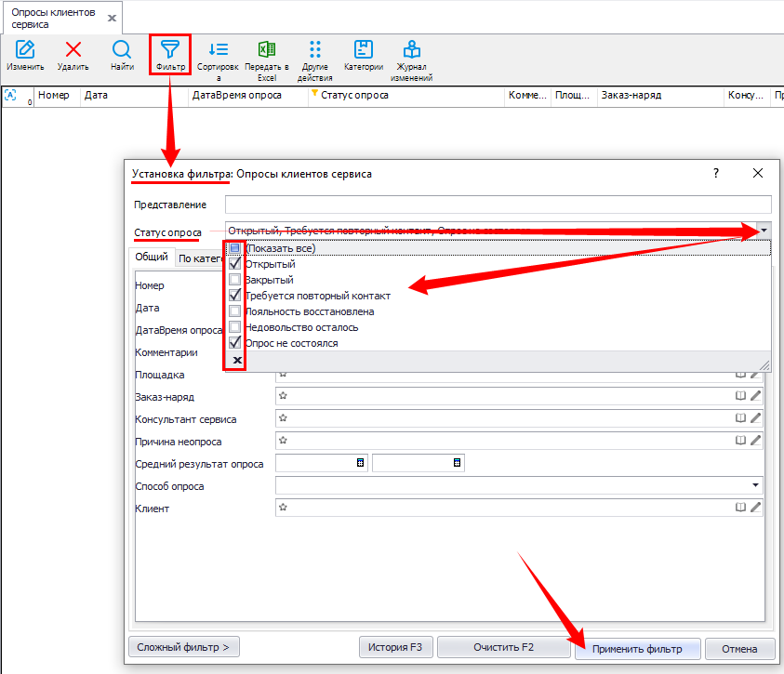Open Журнал изменений icon

coord(411,50)
